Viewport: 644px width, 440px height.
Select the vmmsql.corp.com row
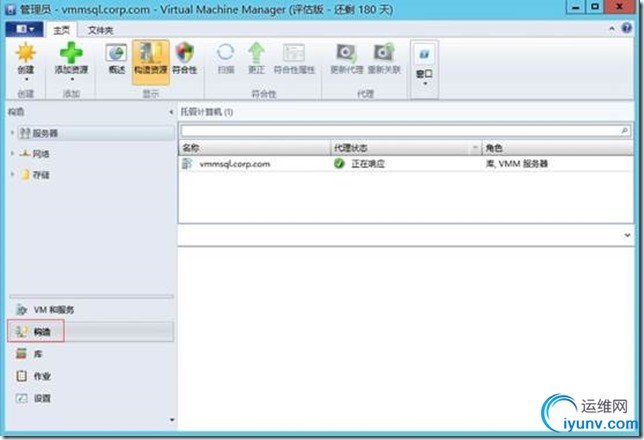tap(406, 164)
